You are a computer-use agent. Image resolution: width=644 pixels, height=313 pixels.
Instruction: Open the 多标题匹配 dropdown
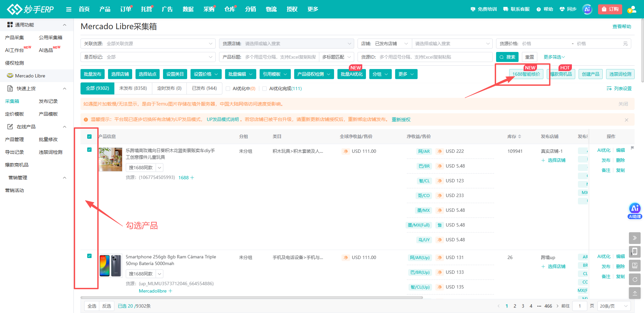(336, 57)
